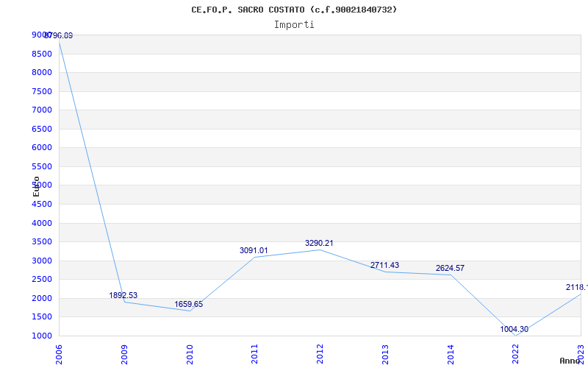This screenshot has width=588, height=368.
Task: Click the 2011 year axis label
Action: tap(255, 355)
